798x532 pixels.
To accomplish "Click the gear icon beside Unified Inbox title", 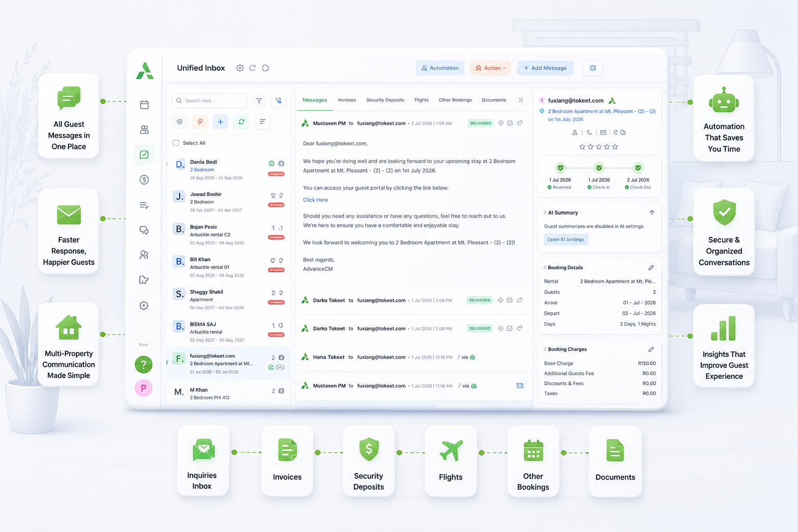I will click(x=240, y=68).
